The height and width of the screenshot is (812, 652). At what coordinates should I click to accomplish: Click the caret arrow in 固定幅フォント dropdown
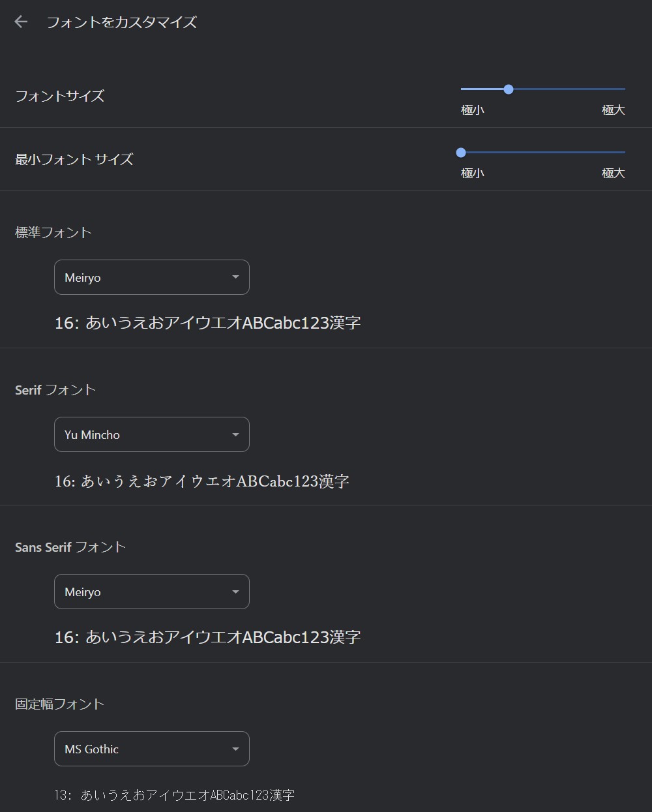[235, 749]
